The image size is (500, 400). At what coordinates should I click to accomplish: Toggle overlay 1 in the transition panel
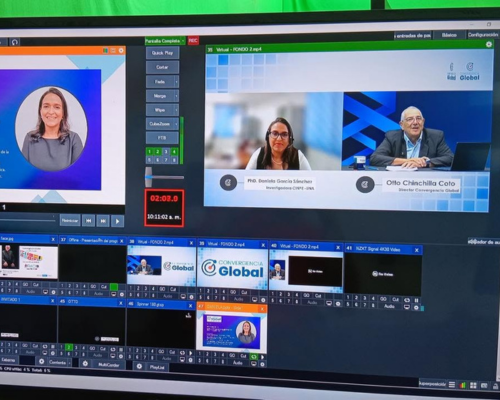pyautogui.click(x=150, y=152)
